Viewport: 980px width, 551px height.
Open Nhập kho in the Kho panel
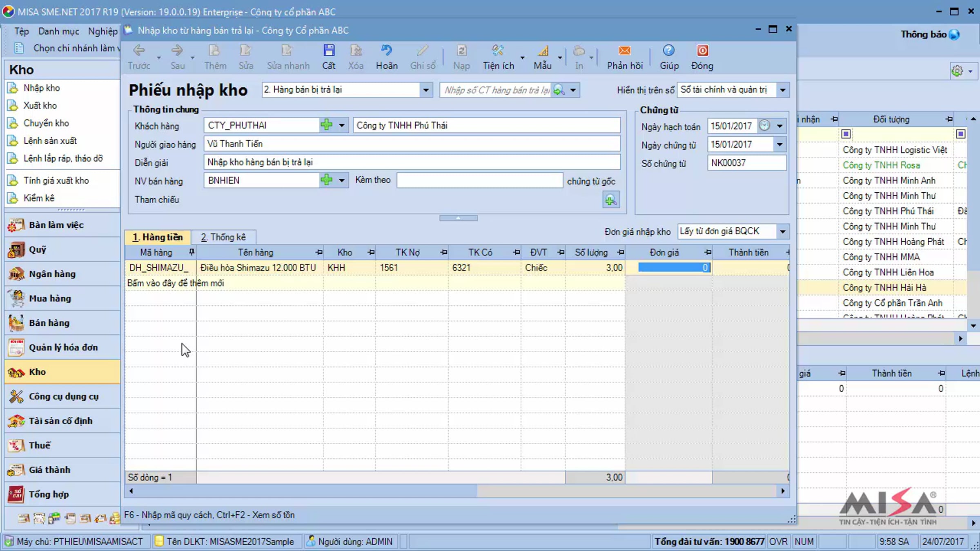(x=42, y=88)
